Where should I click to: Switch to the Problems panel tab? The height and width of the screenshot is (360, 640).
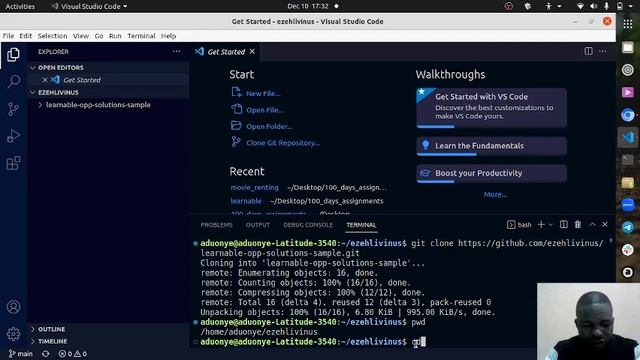(216, 225)
